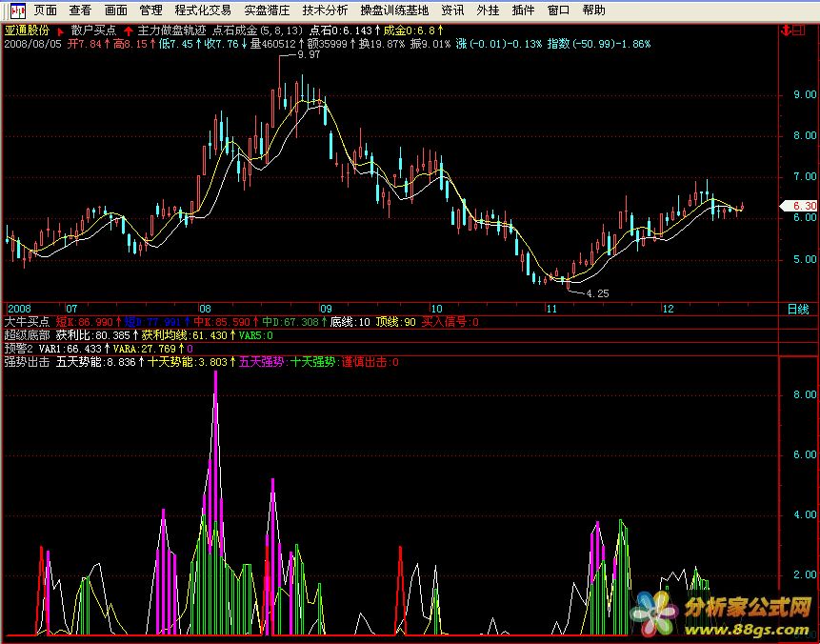
Task: Click the 买入信号:0 label
Action: pyautogui.click(x=450, y=322)
